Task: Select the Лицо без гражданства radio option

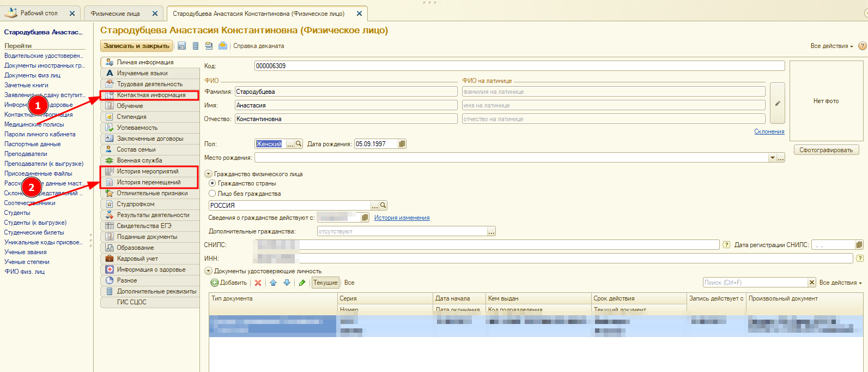Action: (213, 194)
